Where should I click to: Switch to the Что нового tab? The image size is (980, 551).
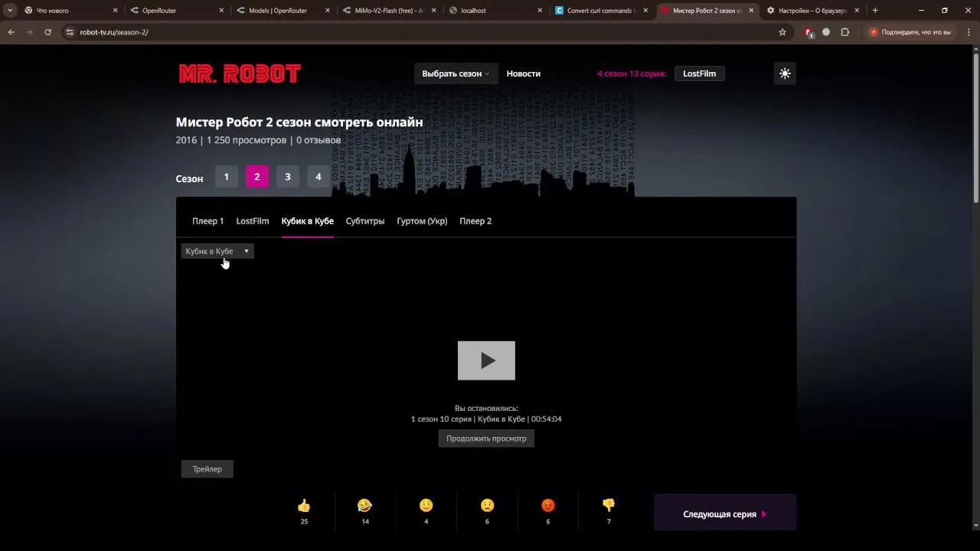click(69, 11)
